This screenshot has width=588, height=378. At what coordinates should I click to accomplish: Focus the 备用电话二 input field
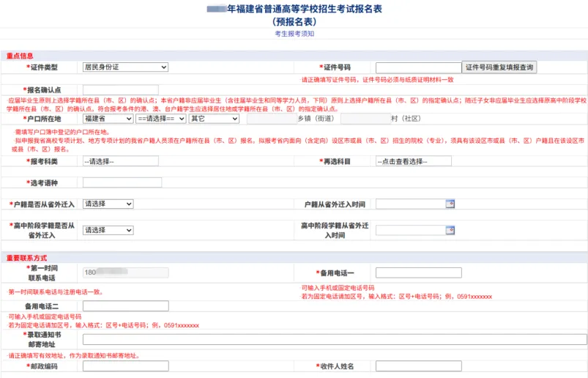tap(126, 306)
